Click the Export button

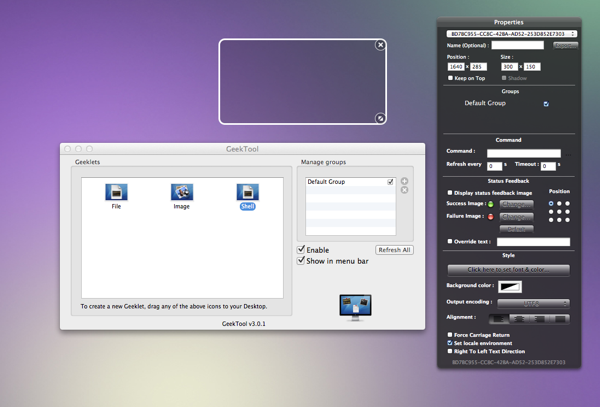[x=566, y=46]
